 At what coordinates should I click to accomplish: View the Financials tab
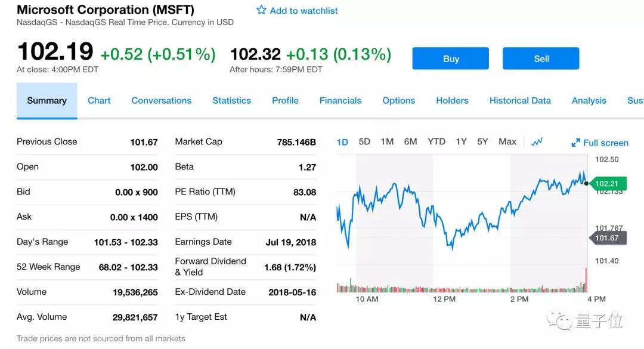[x=340, y=100]
